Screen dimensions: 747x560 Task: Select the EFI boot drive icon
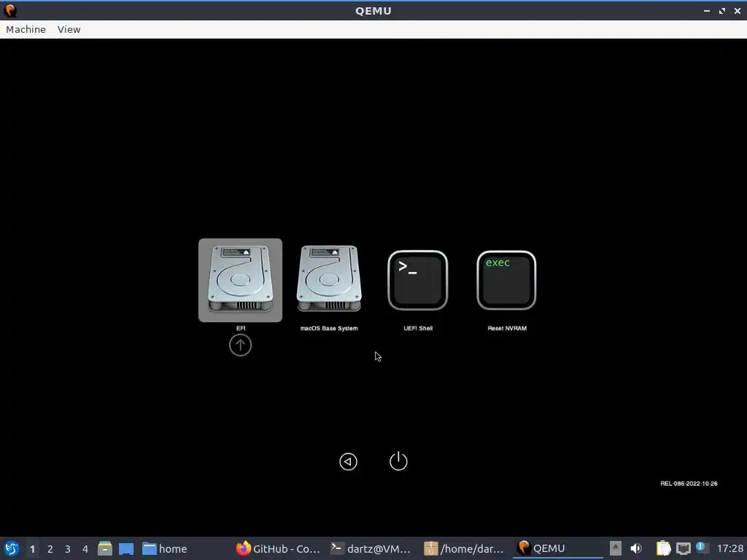240,280
